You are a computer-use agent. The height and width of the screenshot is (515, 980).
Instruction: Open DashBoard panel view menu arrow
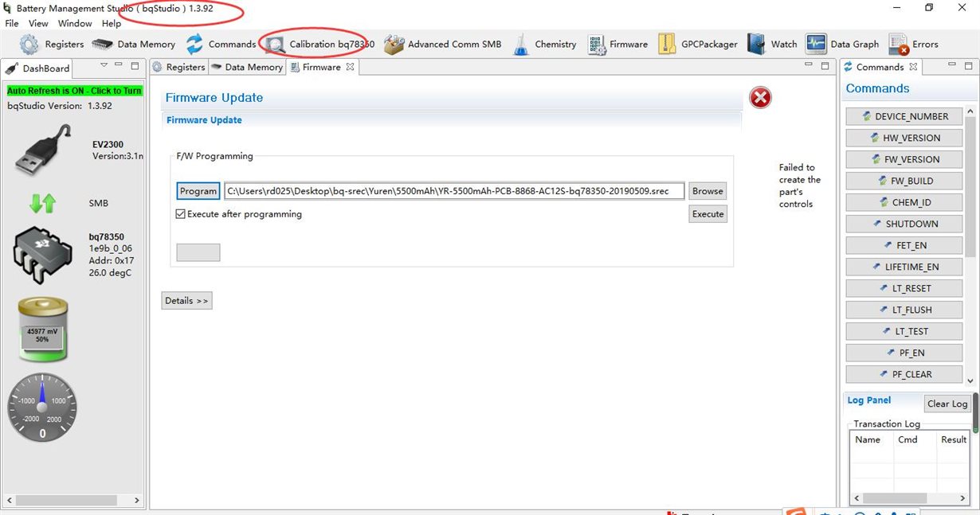[104, 65]
